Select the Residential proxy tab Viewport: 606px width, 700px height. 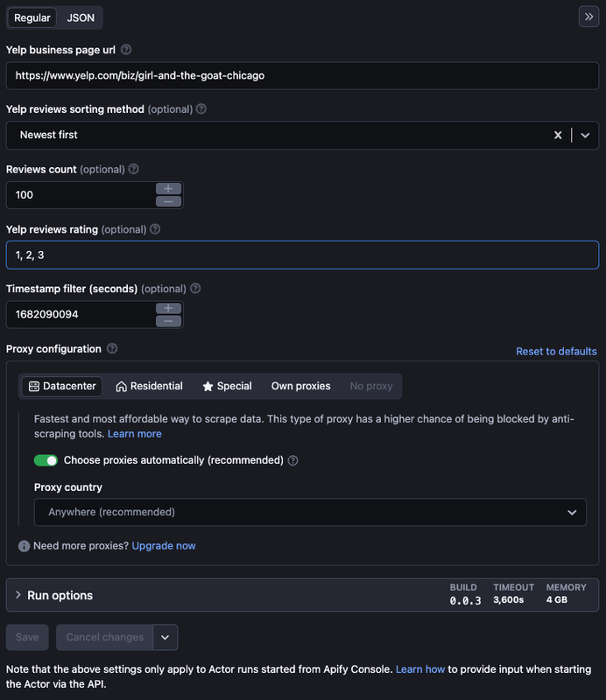click(149, 386)
